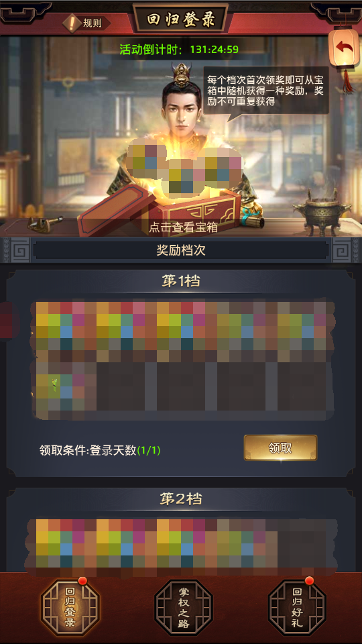Click the 第2档 tier header
Viewport: 362px width, 644px height.
point(180,499)
